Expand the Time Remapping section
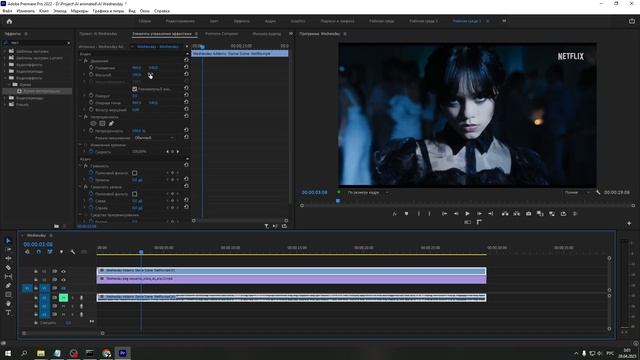The width and height of the screenshot is (640, 360). coord(80,144)
